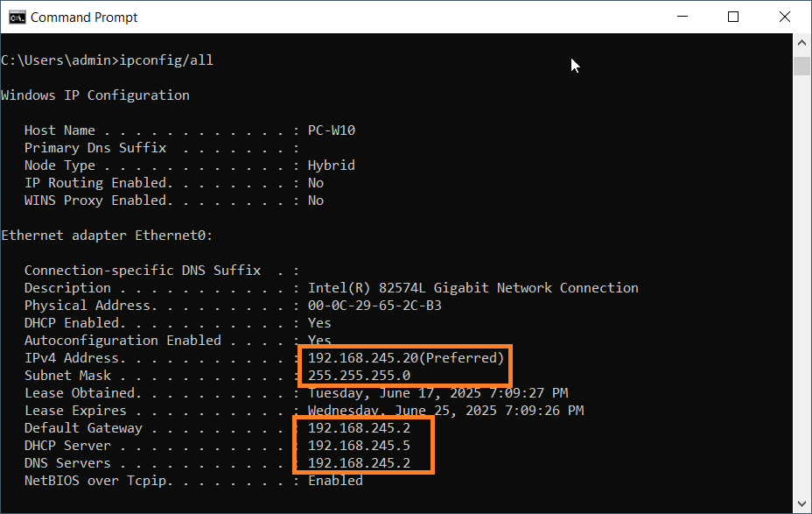
Task: Click the Command Prompt title bar icon
Action: point(16,17)
